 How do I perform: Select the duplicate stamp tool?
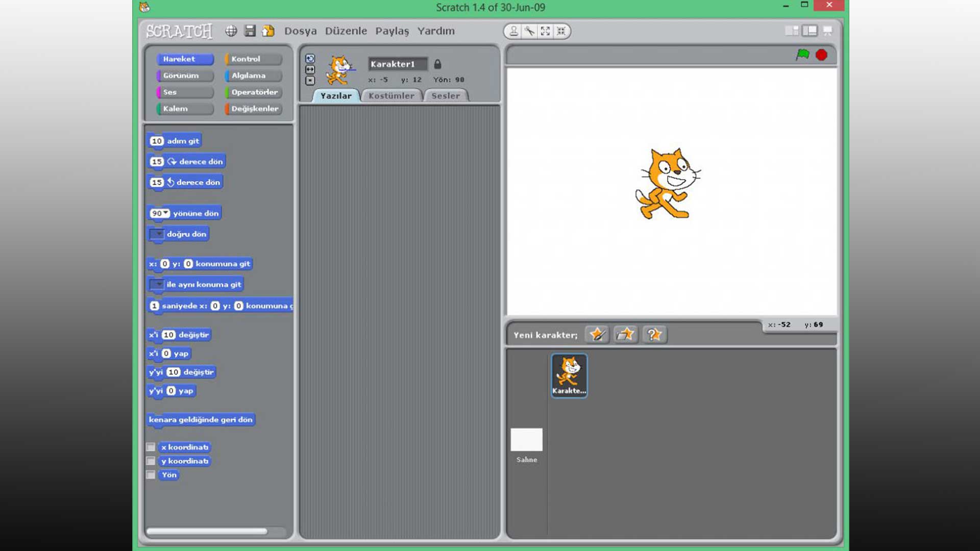513,31
